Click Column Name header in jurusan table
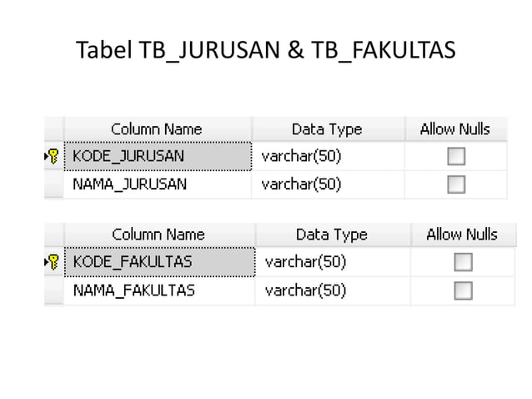 158,129
